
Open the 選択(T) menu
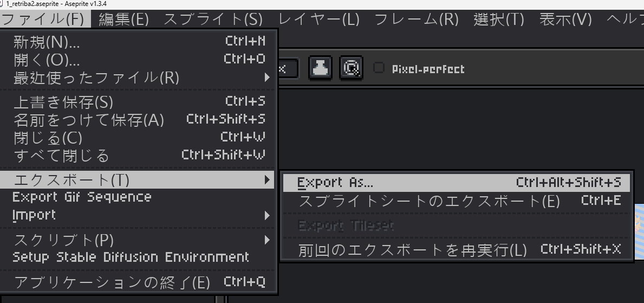pos(498,19)
